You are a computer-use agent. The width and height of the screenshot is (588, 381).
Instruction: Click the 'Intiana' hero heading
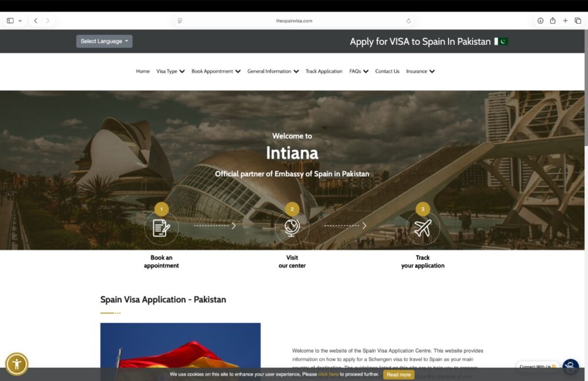pyautogui.click(x=292, y=153)
